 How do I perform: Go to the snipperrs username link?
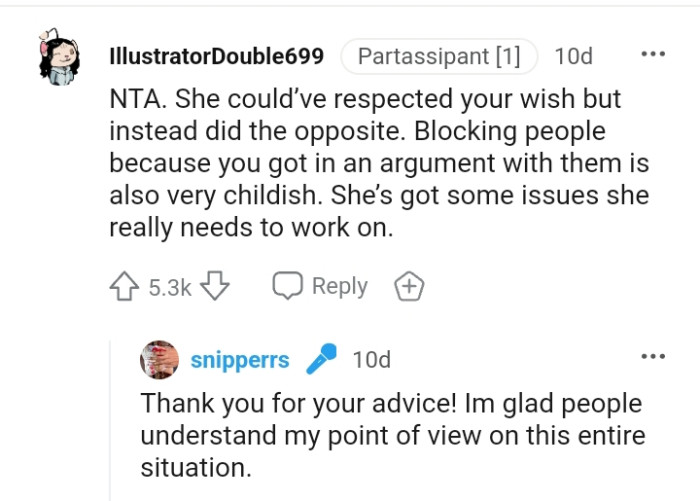pos(240,360)
